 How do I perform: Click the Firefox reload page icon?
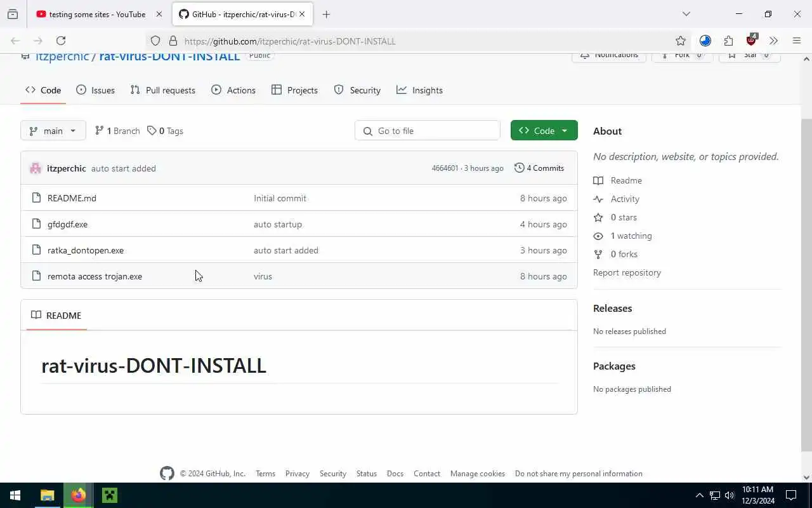click(61, 41)
